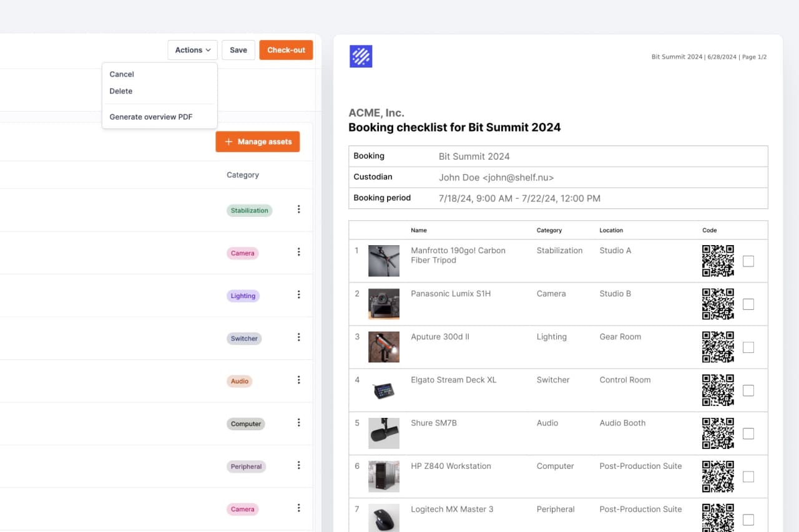The width and height of the screenshot is (799, 532).
Task: Click the QR code for the Manfrotto tripod
Action: tap(717, 261)
